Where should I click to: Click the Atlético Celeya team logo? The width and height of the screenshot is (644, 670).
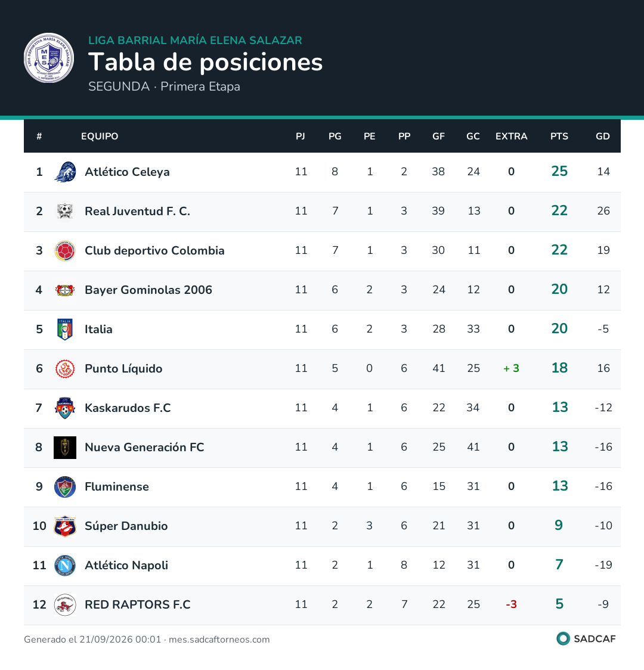click(65, 172)
